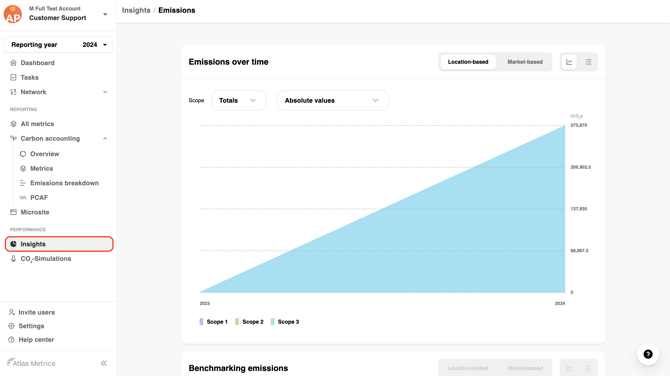
Task: Click the 2024 x-axis label
Action: point(560,303)
